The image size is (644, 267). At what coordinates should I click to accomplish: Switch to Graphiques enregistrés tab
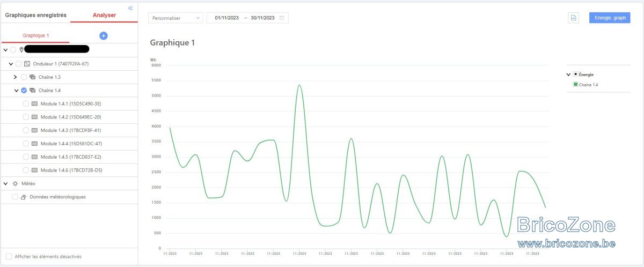pos(36,15)
